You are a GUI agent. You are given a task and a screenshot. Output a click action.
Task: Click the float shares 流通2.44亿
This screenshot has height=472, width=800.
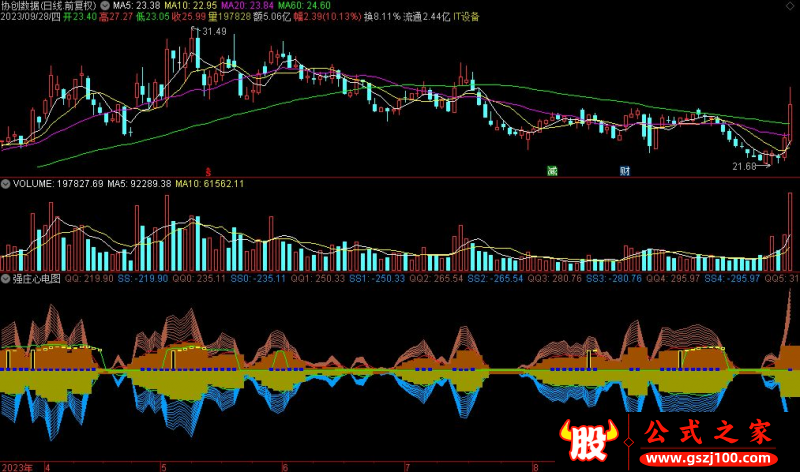coord(427,17)
